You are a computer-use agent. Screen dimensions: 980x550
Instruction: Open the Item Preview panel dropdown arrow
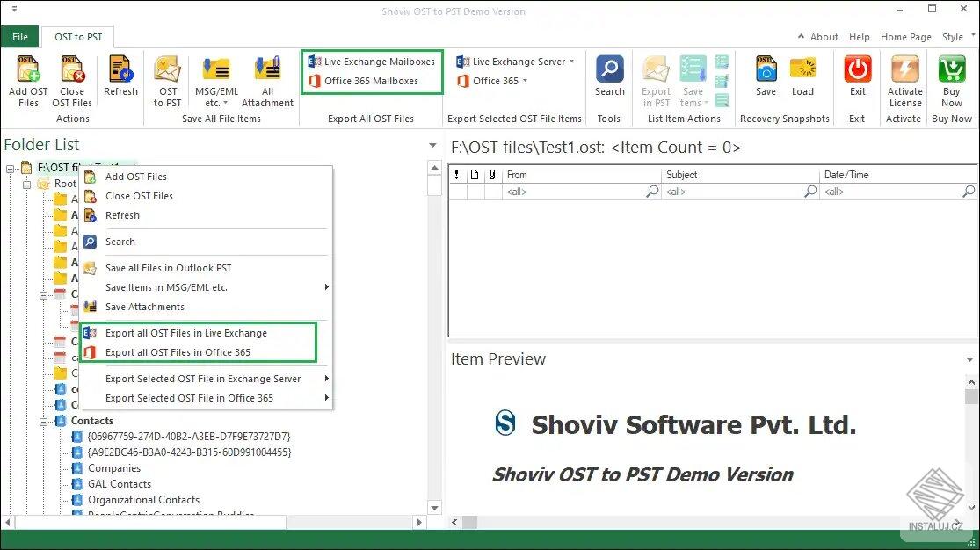969,359
